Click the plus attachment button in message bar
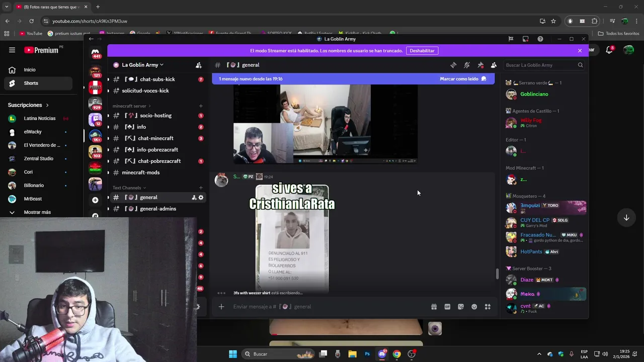644x362 pixels. coord(221,307)
